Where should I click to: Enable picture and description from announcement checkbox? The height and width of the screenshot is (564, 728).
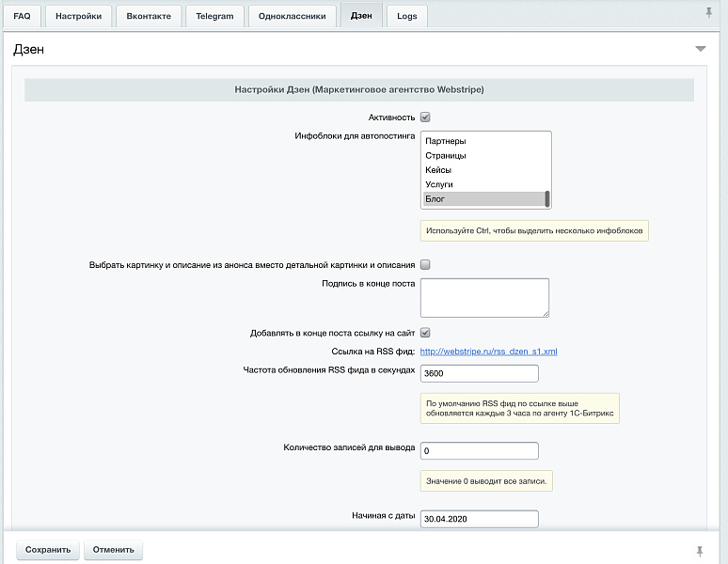(425, 265)
